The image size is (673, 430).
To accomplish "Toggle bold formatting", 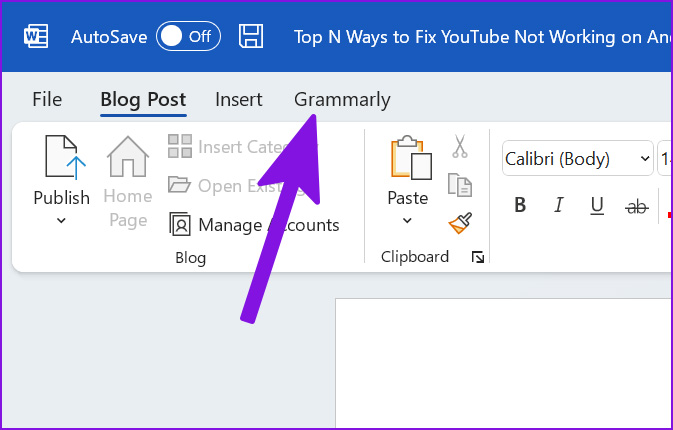I will pos(520,205).
